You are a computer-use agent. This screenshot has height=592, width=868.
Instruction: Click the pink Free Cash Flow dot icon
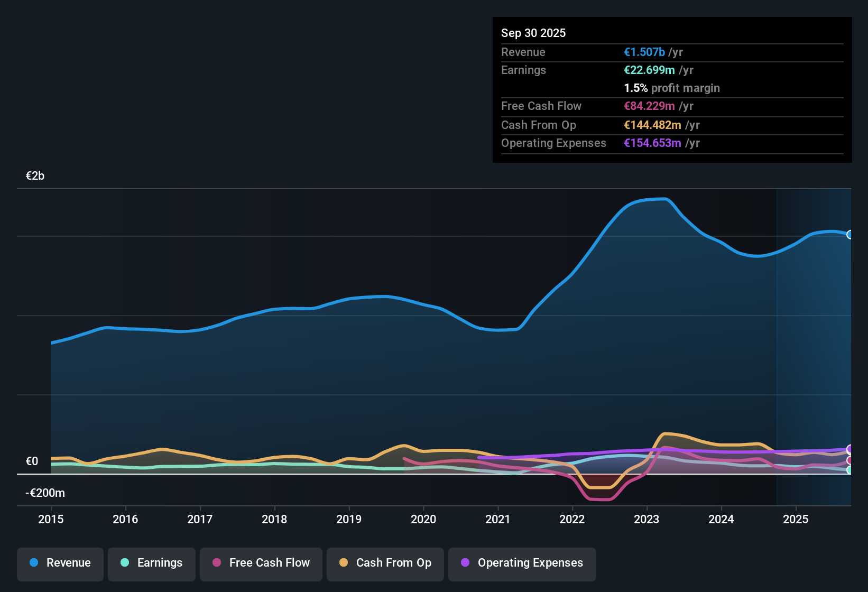click(x=216, y=563)
